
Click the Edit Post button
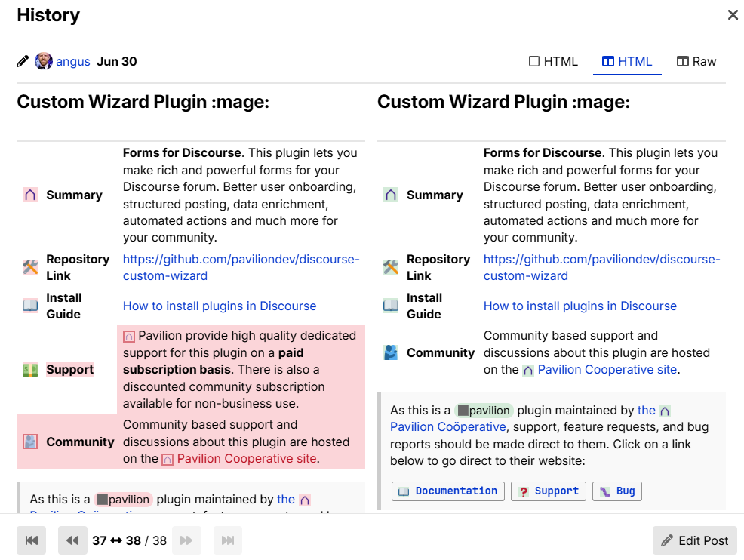pyautogui.click(x=694, y=540)
